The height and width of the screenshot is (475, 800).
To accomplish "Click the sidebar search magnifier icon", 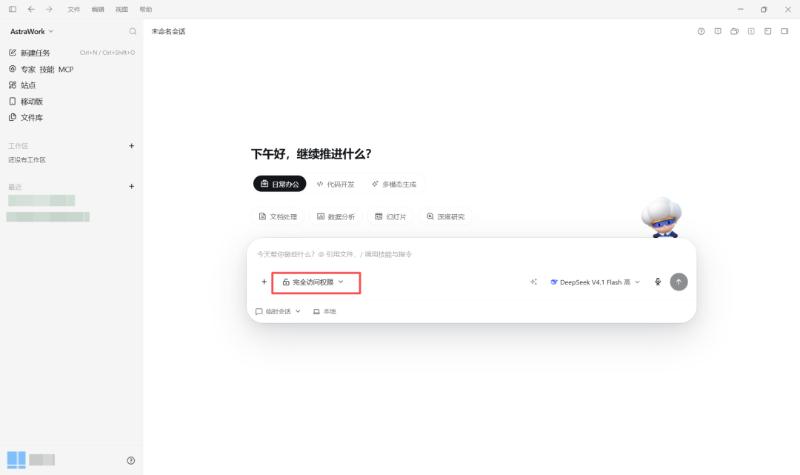I will point(133,32).
